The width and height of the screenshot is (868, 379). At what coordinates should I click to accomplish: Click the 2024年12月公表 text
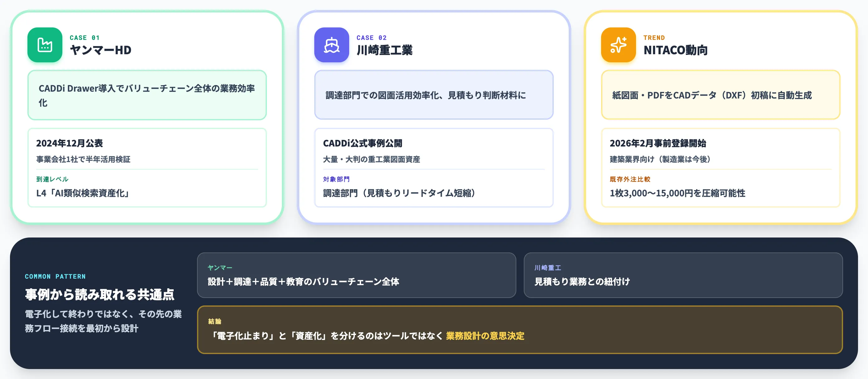tap(70, 143)
